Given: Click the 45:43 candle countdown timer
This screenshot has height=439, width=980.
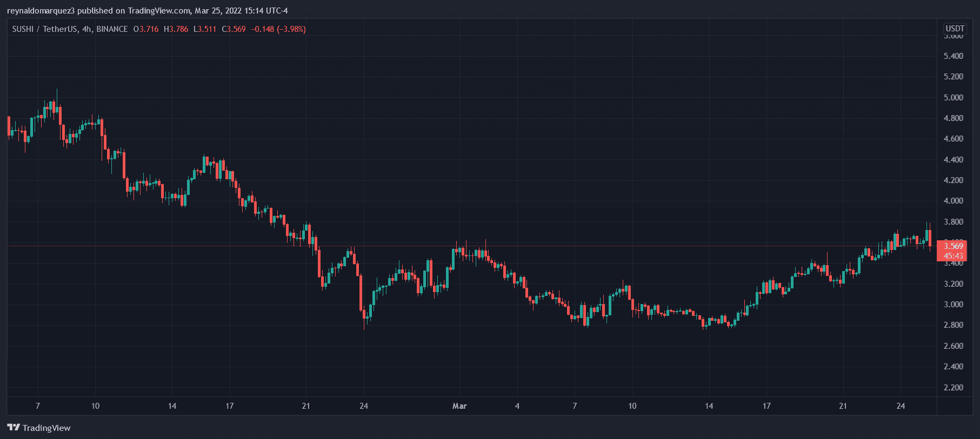Looking at the screenshot, I should point(953,256).
